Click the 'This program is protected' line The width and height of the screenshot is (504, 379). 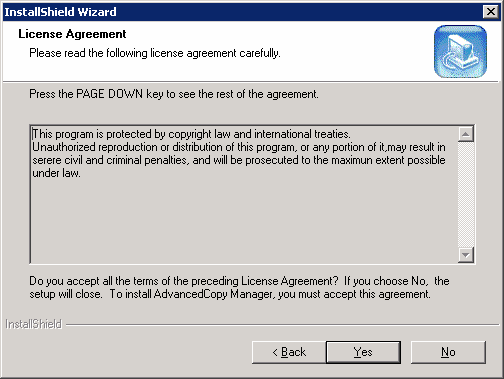pos(191,134)
